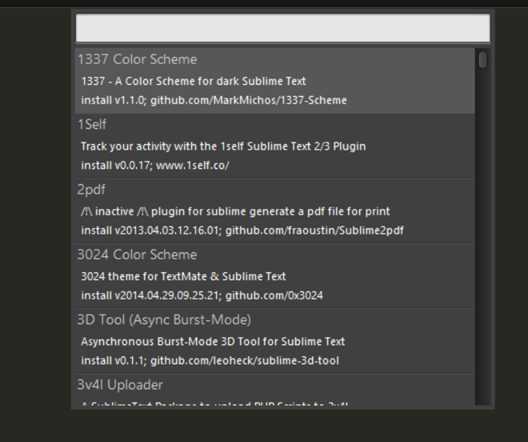Select the 2pdf package entry
This screenshot has height=442, width=528.
[275, 211]
